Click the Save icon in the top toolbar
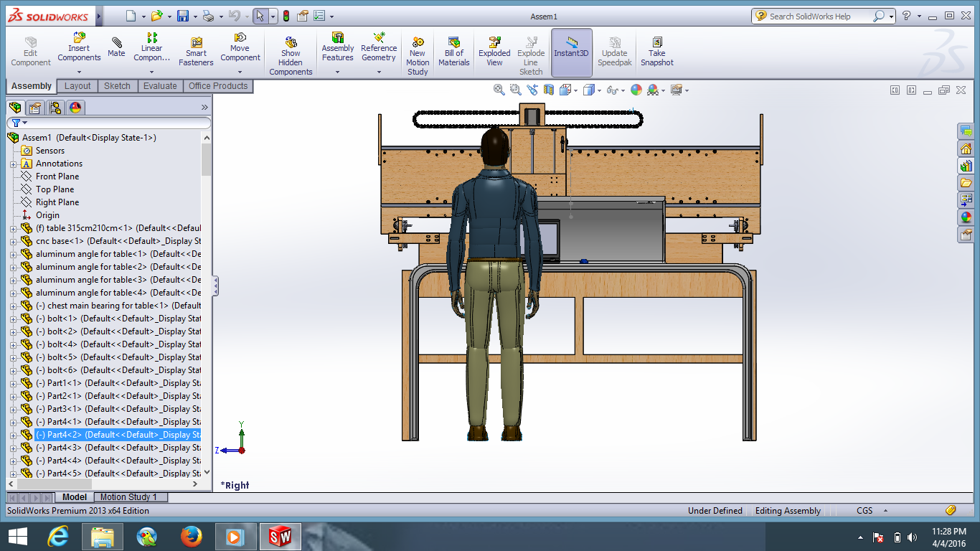 click(x=183, y=16)
